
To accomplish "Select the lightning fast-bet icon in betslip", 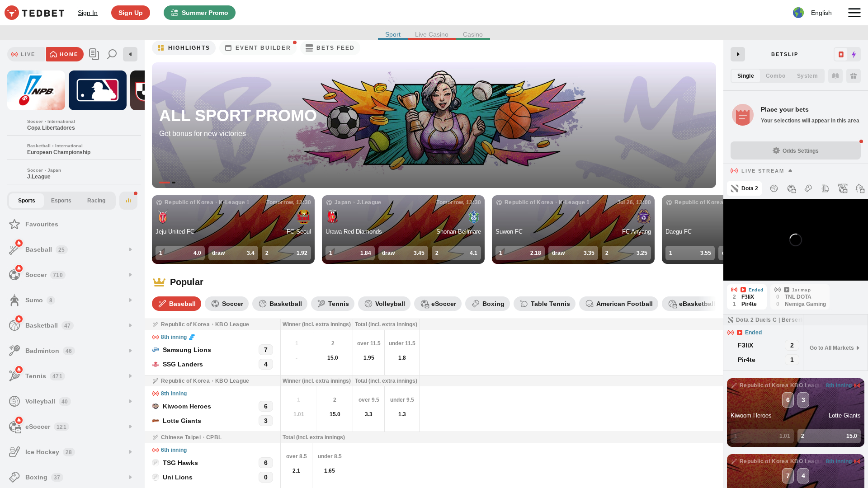I will 854,54.
